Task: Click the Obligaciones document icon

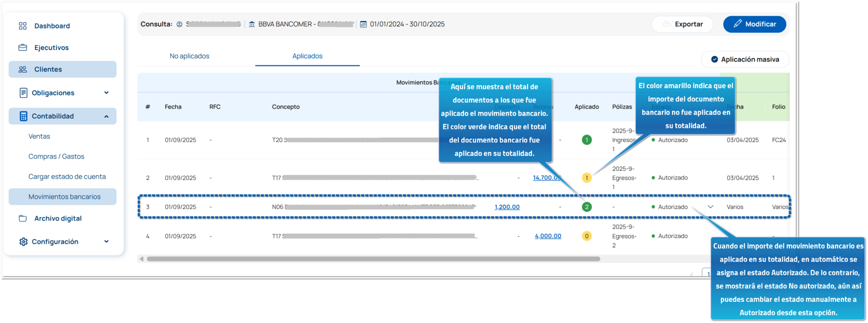Action: [x=23, y=93]
